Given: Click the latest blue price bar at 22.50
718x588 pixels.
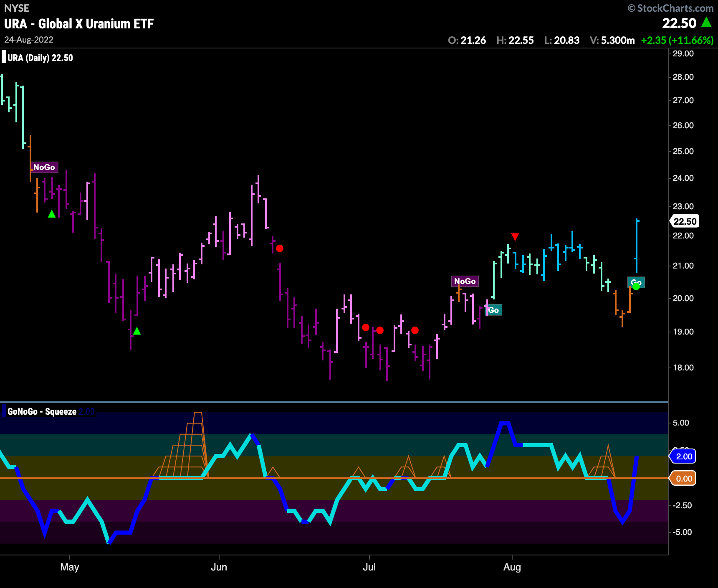Looking at the screenshot, I should (x=637, y=246).
